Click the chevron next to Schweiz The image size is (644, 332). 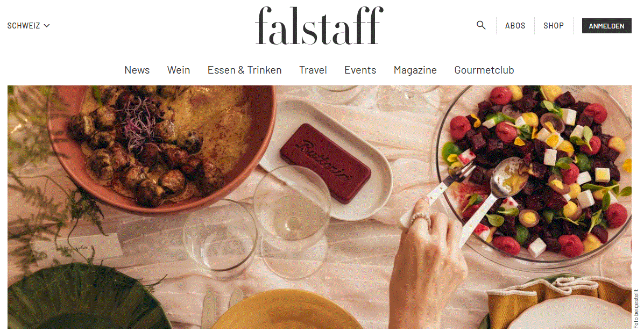[x=46, y=26]
